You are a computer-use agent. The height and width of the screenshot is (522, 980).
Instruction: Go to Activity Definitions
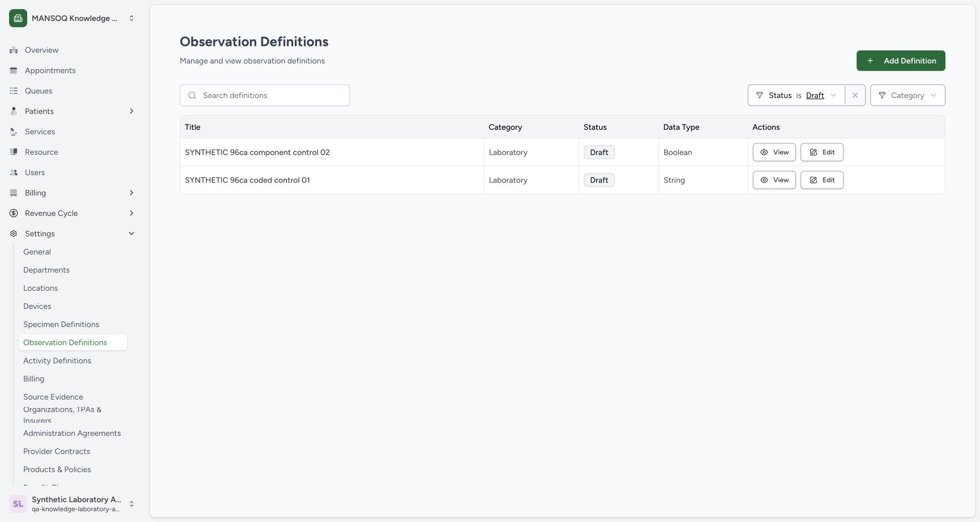tap(57, 360)
